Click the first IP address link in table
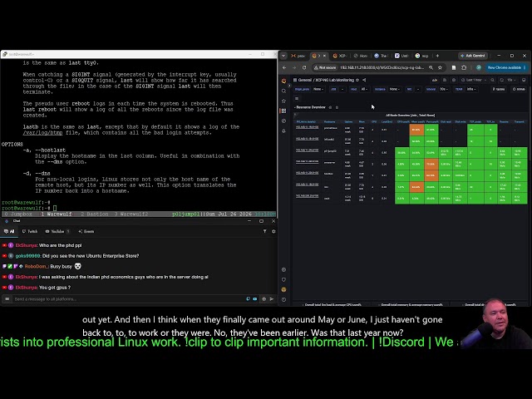This screenshot has height=399, width=532. [x=307, y=127]
